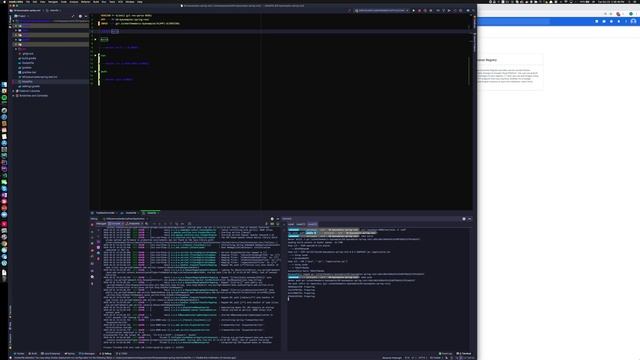This screenshot has width=640, height=360.
Task: Open Terminal panel settings gear
Action: pos(464,219)
